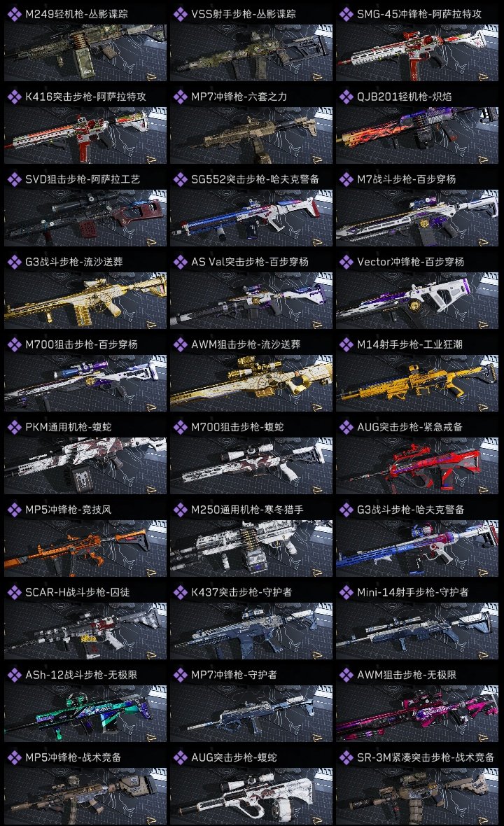Screen dimensions: 504x826
Task: Select the pink AWM狙击步枪-无极限 skin image
Action: pyautogui.click(x=417, y=713)
